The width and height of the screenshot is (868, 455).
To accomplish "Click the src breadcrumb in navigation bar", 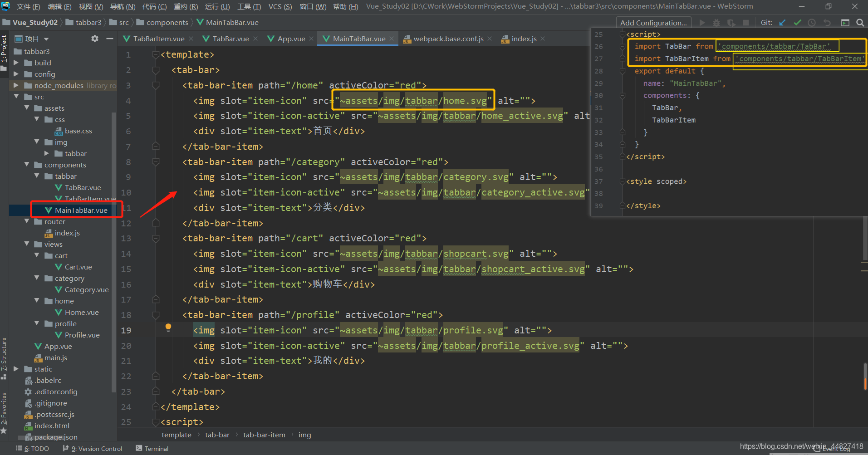I will 119,23.
